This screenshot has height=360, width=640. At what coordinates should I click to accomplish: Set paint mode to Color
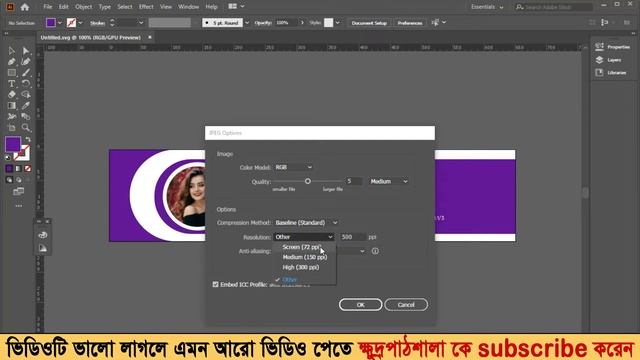coord(9,169)
